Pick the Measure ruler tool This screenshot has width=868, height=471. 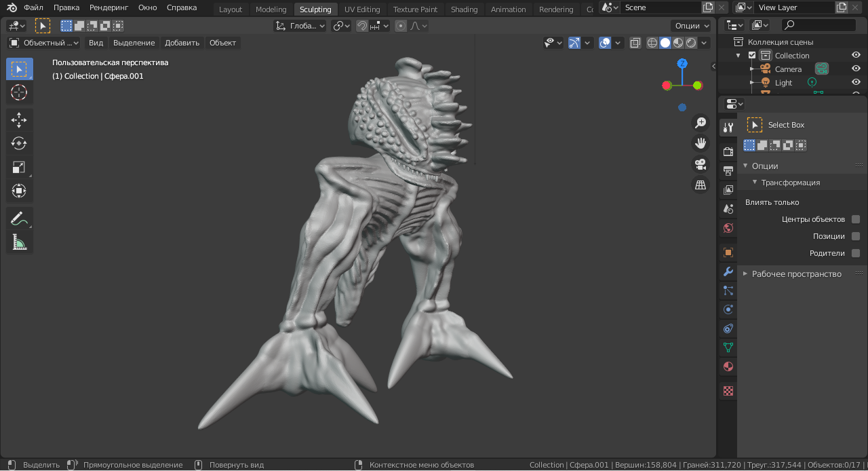click(x=20, y=242)
